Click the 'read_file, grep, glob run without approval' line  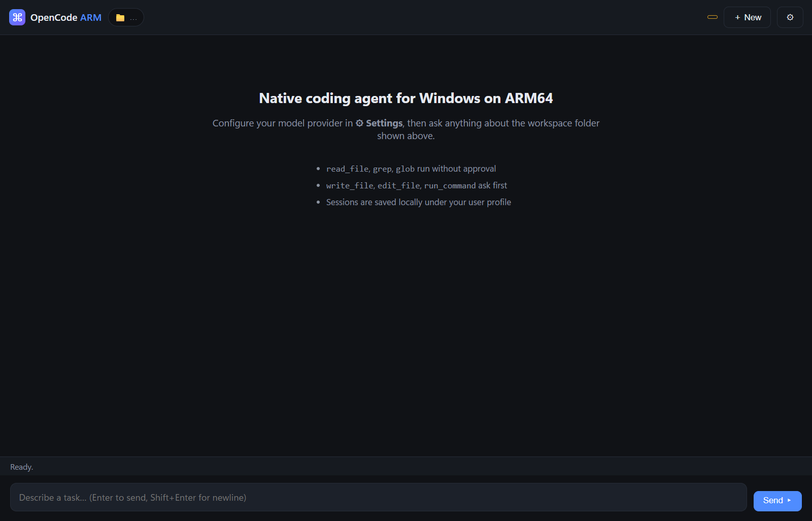coord(411,168)
